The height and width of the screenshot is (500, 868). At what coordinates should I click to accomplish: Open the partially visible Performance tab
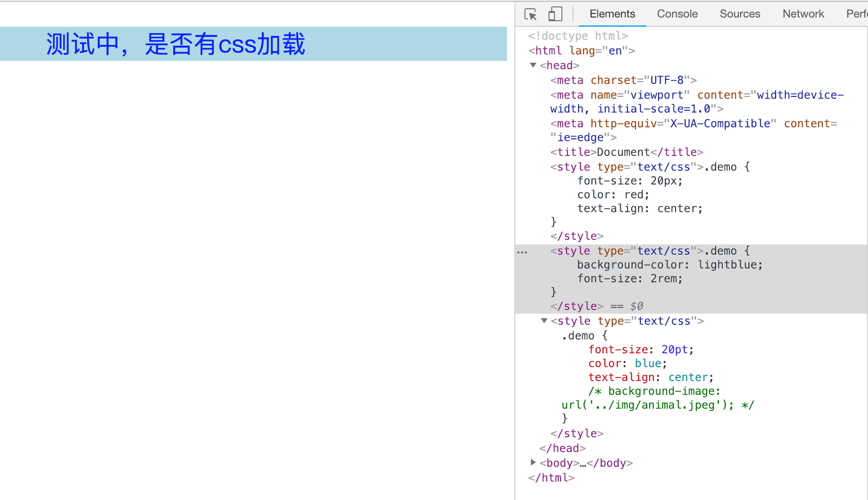(857, 14)
